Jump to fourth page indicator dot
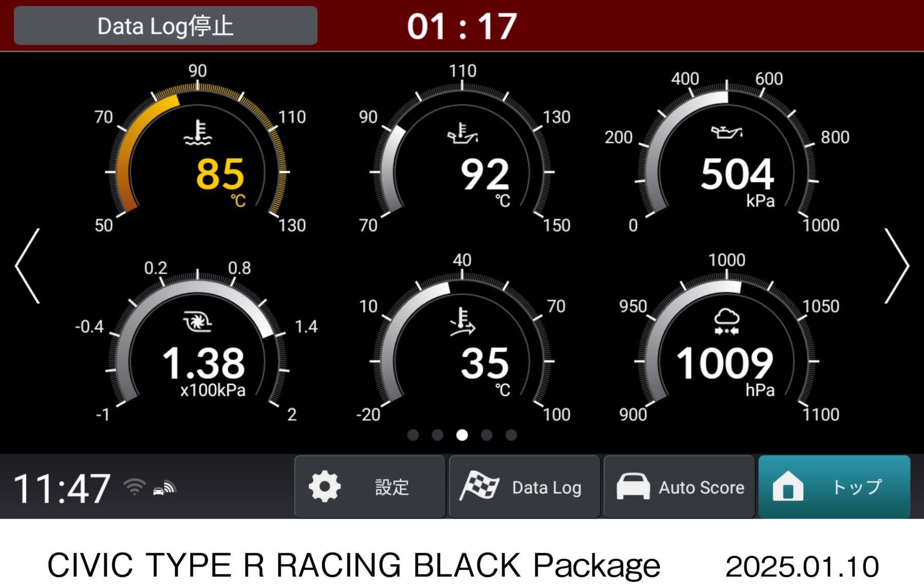The width and height of the screenshot is (924, 588). point(487,435)
